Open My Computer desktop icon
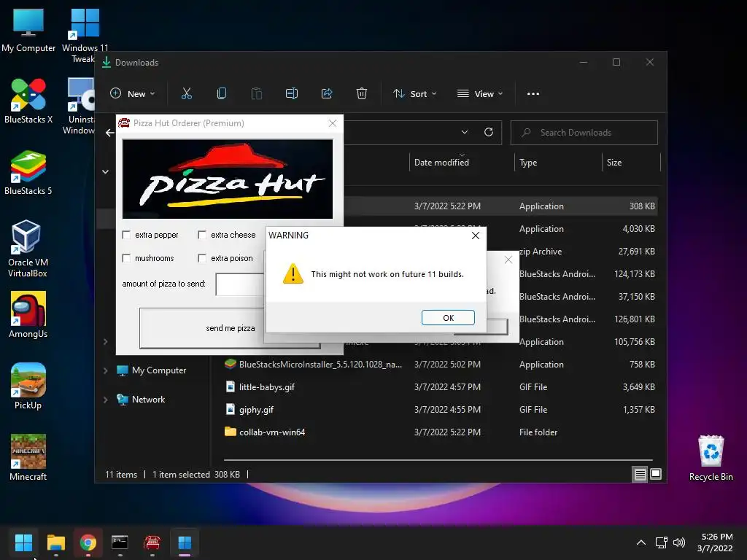This screenshot has height=560, width=747. 28,31
